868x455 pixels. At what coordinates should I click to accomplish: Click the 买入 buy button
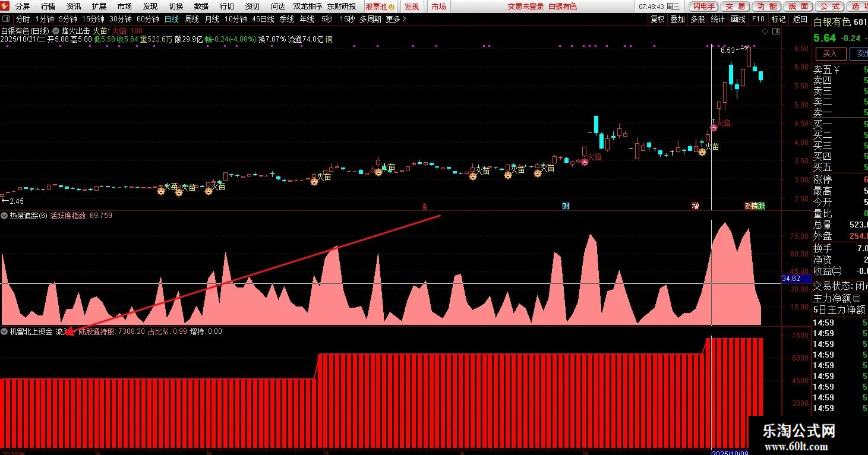tap(831, 53)
